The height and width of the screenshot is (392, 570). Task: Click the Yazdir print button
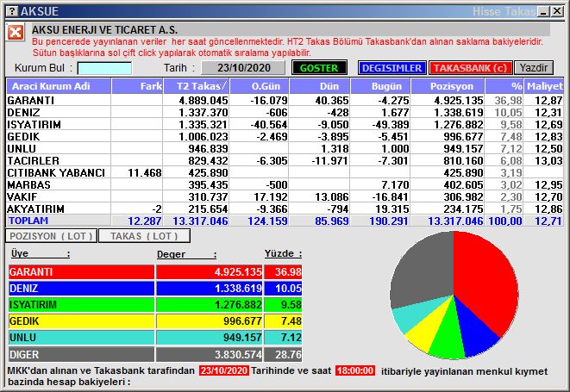(x=534, y=68)
